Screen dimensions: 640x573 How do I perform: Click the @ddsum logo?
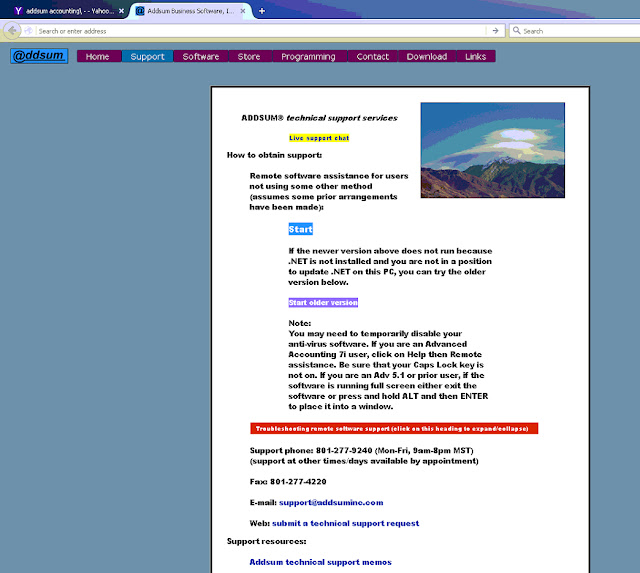point(39,56)
